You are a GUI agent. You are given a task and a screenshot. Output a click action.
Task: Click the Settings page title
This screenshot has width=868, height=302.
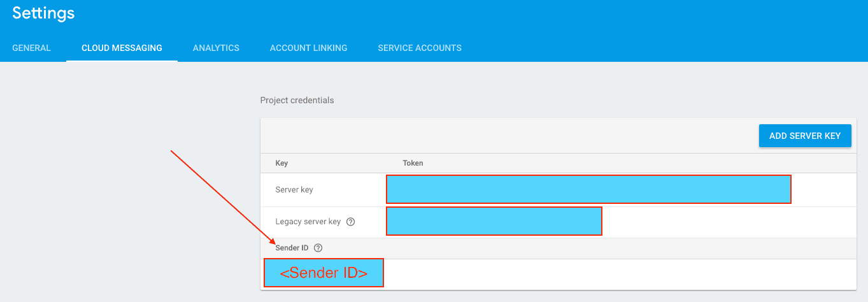point(43,13)
